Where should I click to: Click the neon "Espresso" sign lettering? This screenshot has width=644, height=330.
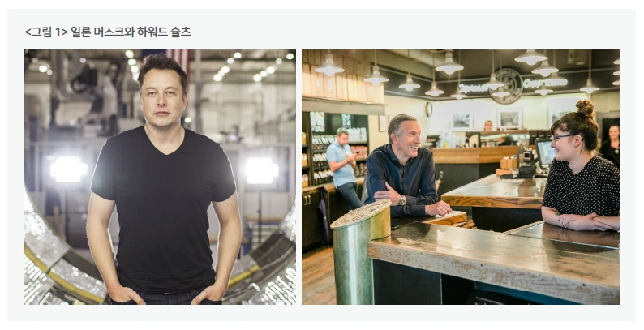pyautogui.click(x=474, y=88)
